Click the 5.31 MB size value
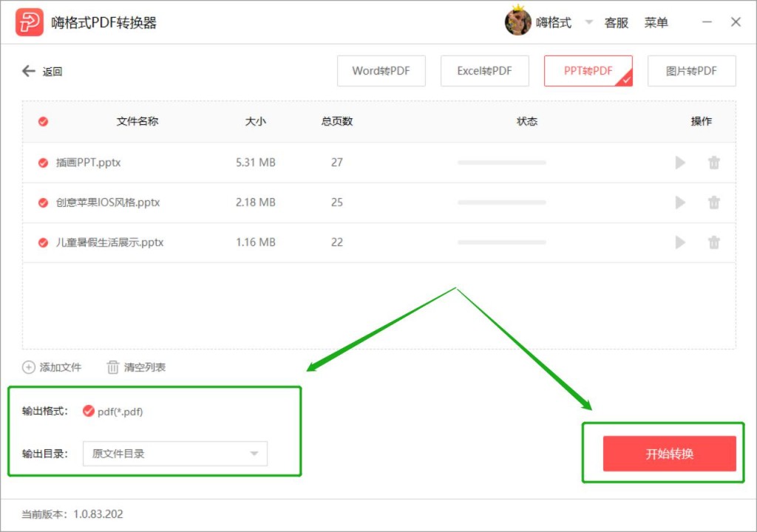This screenshot has width=757, height=532. [x=255, y=163]
